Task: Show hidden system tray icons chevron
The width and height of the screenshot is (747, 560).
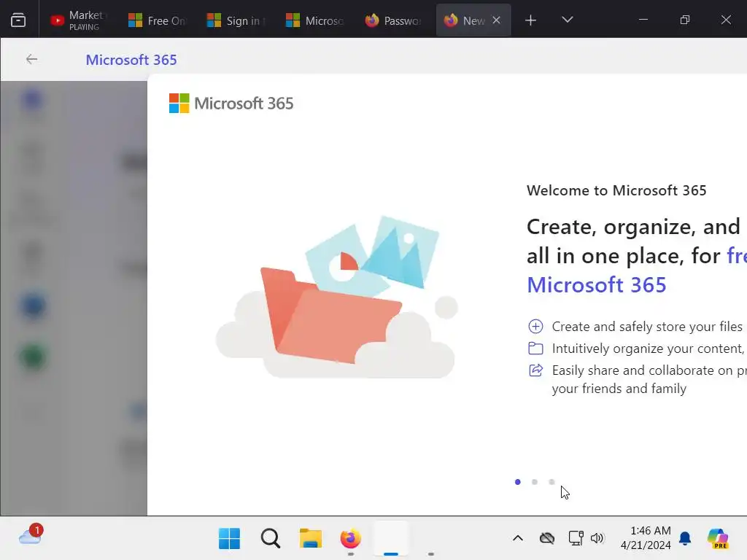Action: 518,539
